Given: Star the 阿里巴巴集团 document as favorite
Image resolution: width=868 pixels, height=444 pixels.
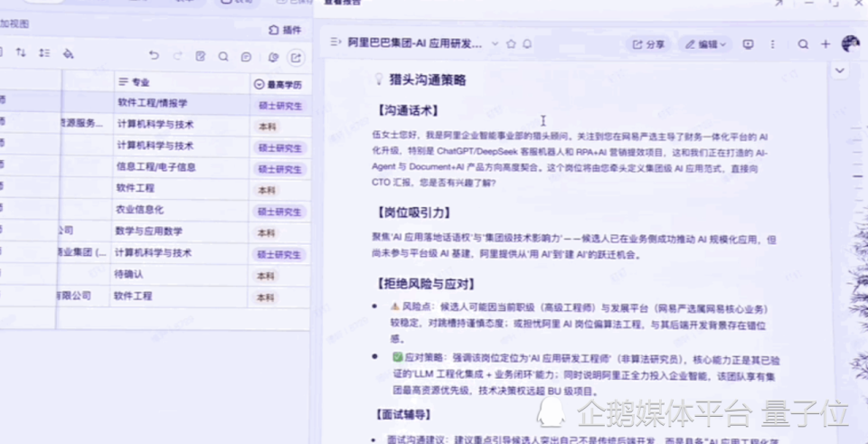Looking at the screenshot, I should pos(511,43).
